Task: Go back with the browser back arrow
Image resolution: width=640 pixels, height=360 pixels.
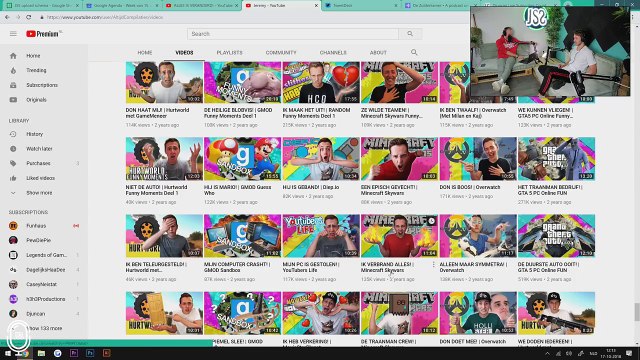Action: (7, 17)
